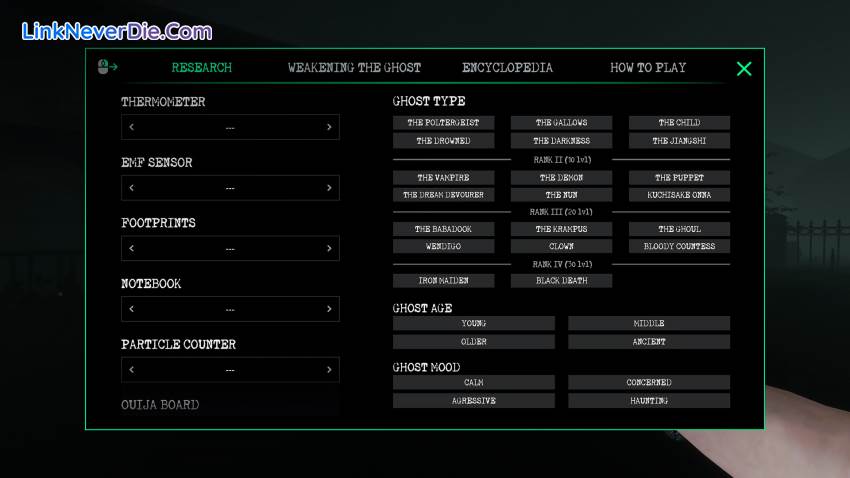Click the left arrow for EMF Sensor
Viewport: 850px width, 478px height.
132,188
